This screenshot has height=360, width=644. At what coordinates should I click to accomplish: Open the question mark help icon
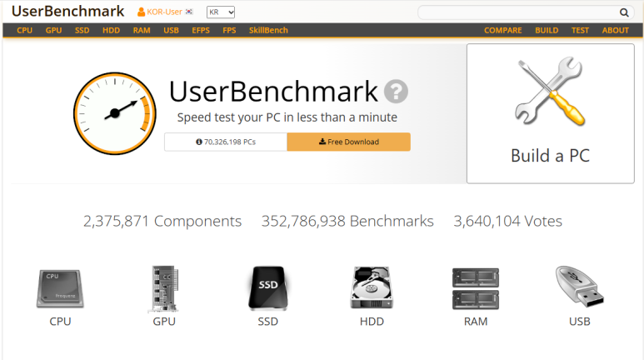(x=396, y=91)
